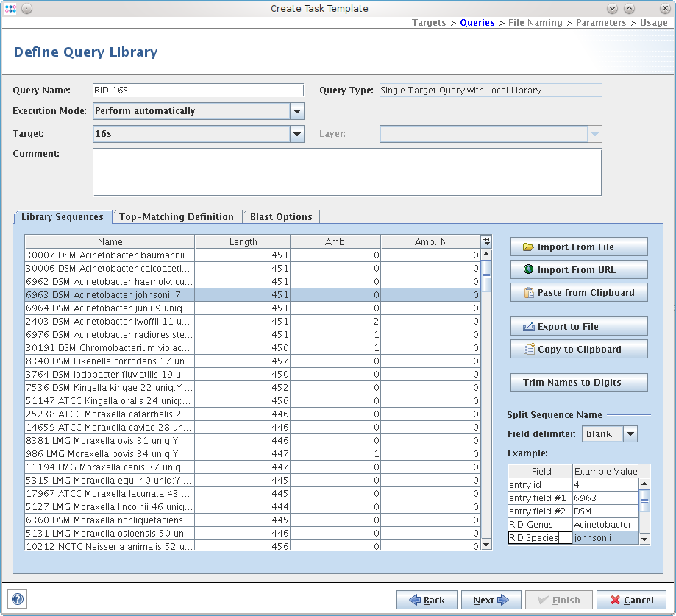676x616 pixels.
Task: Click the Query Name text field
Action: [197, 90]
